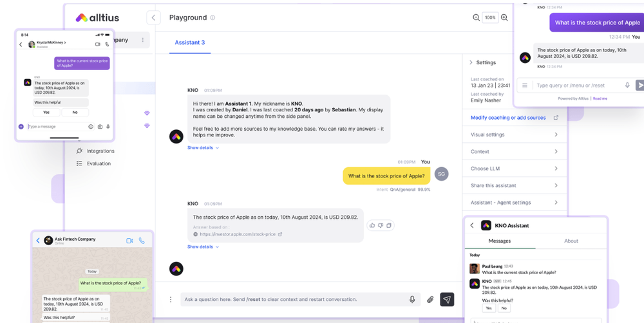Image resolution: width=644 pixels, height=323 pixels.
Task: Start a video call in the WhatsApp chat
Action: 129,241
